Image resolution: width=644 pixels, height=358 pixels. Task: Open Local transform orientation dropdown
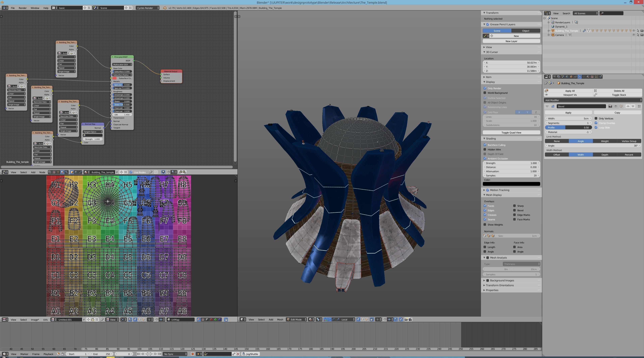347,319
